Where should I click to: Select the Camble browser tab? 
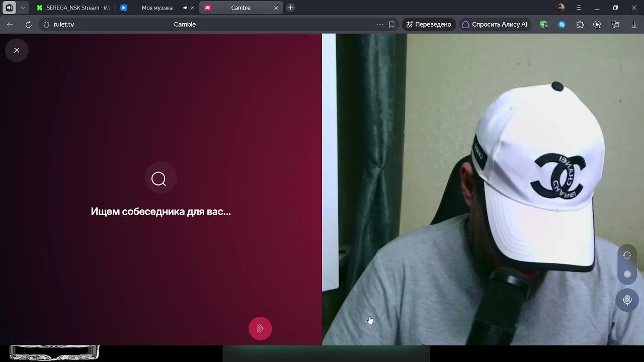coord(240,8)
